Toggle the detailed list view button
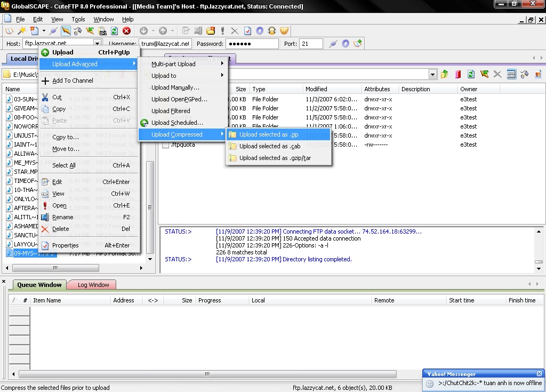The image size is (546, 392). 511,75
